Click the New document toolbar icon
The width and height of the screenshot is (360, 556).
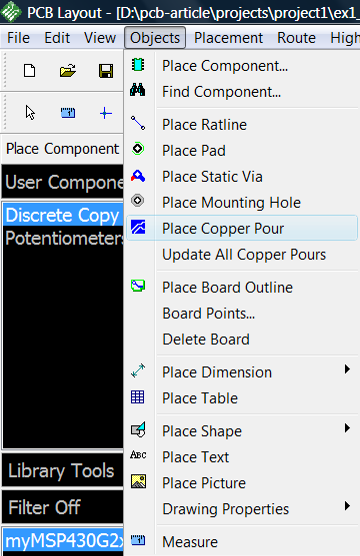(x=29, y=71)
